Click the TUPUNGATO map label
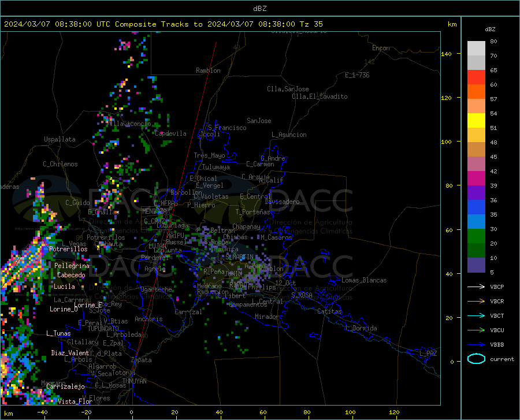Screen dimensions: 520x420 click(x=103, y=329)
